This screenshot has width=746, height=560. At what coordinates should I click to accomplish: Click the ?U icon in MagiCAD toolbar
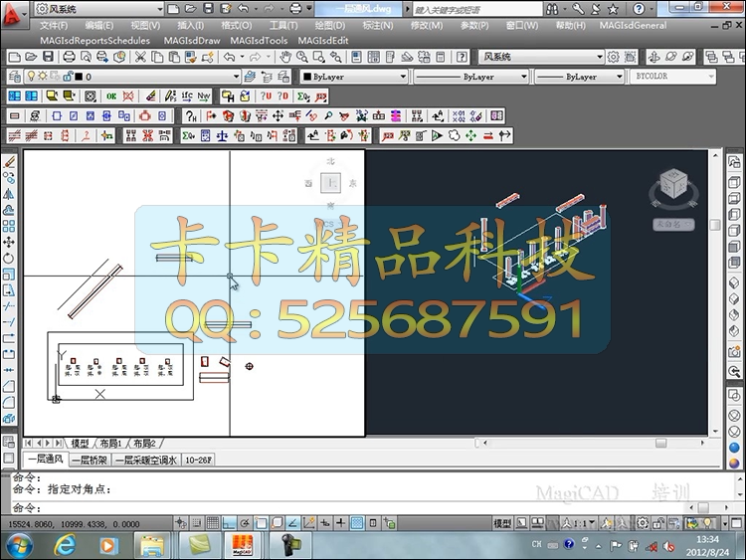[266, 96]
